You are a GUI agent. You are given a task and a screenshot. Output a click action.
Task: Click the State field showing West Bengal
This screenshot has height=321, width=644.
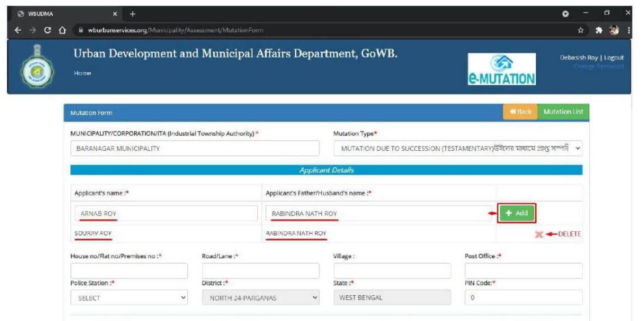pos(392,298)
